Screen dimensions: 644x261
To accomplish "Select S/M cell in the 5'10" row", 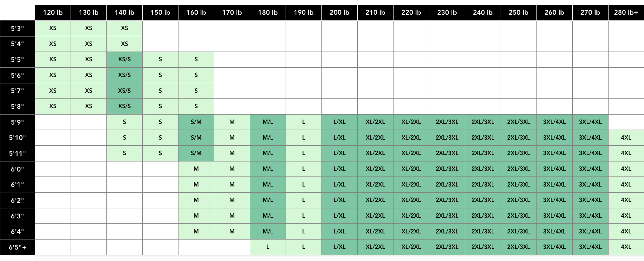I will 196,137.
